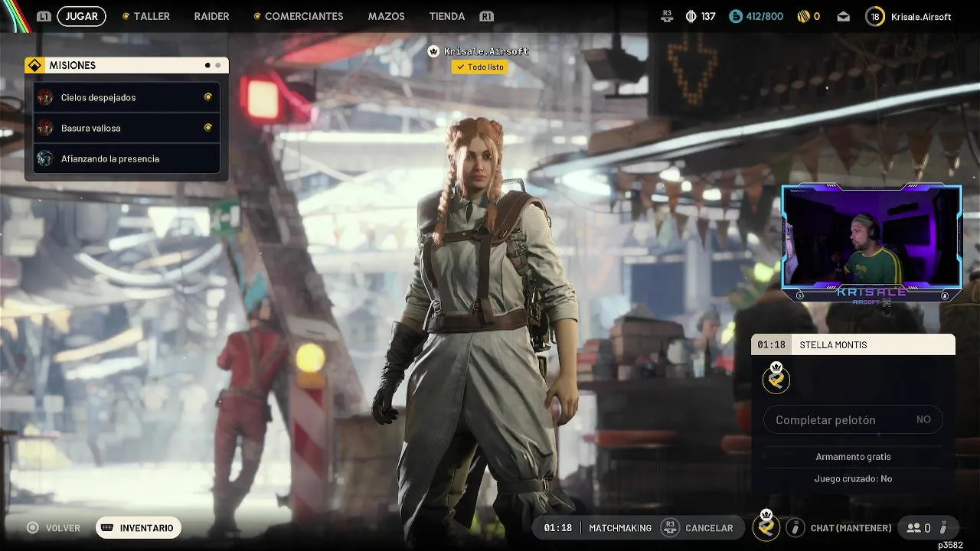Screen dimensions: 980x551
Task: Click the R3 stick icon in the top bar
Action: point(667,15)
